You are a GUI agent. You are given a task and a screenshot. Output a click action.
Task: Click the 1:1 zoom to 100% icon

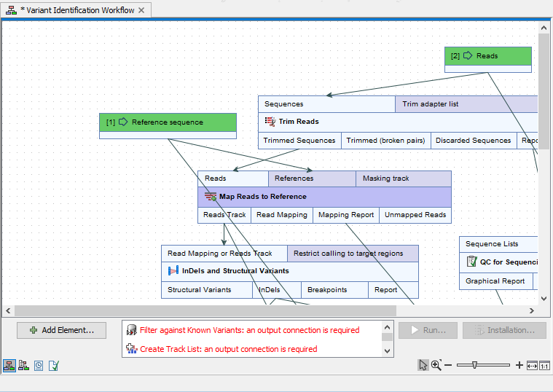tap(544, 365)
